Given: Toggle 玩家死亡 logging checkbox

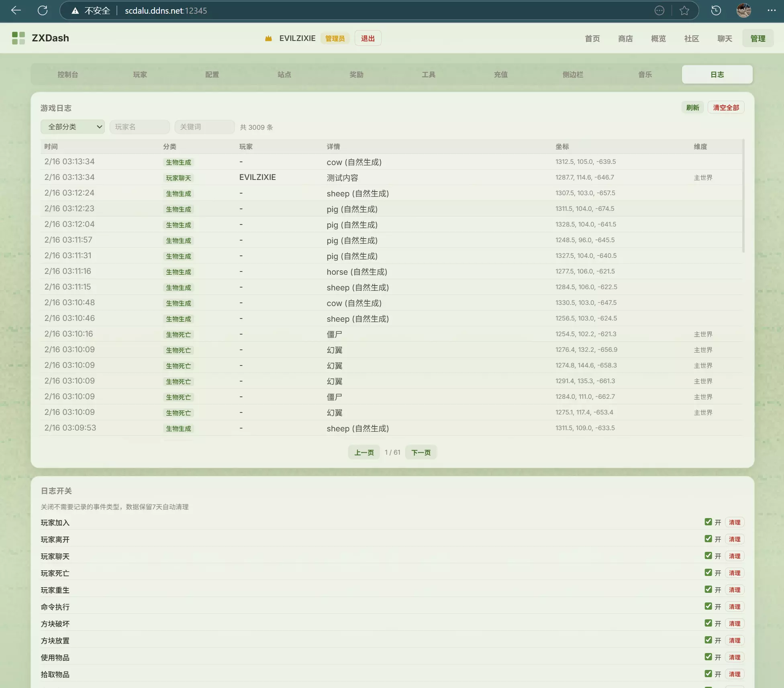Looking at the screenshot, I should click(708, 572).
